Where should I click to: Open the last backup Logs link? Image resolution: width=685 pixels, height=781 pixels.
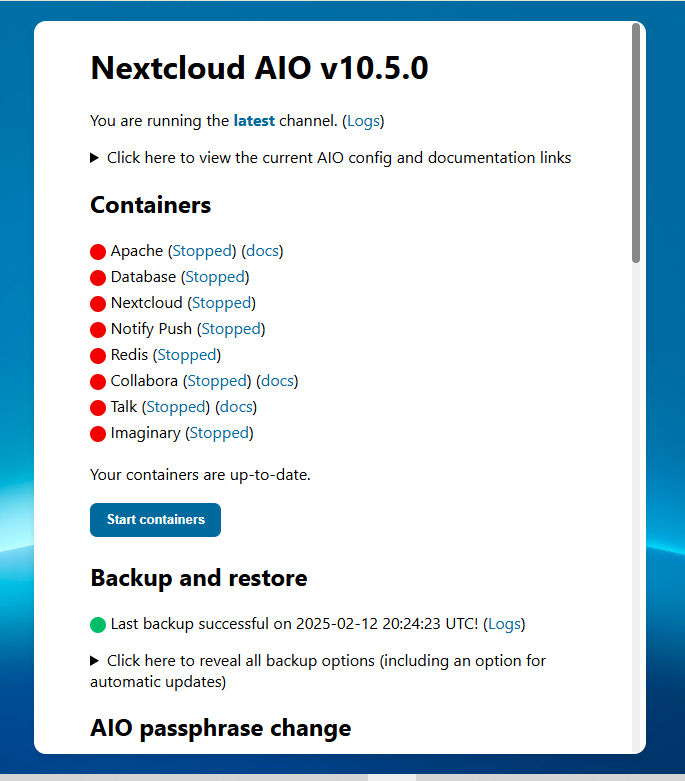[x=504, y=624]
